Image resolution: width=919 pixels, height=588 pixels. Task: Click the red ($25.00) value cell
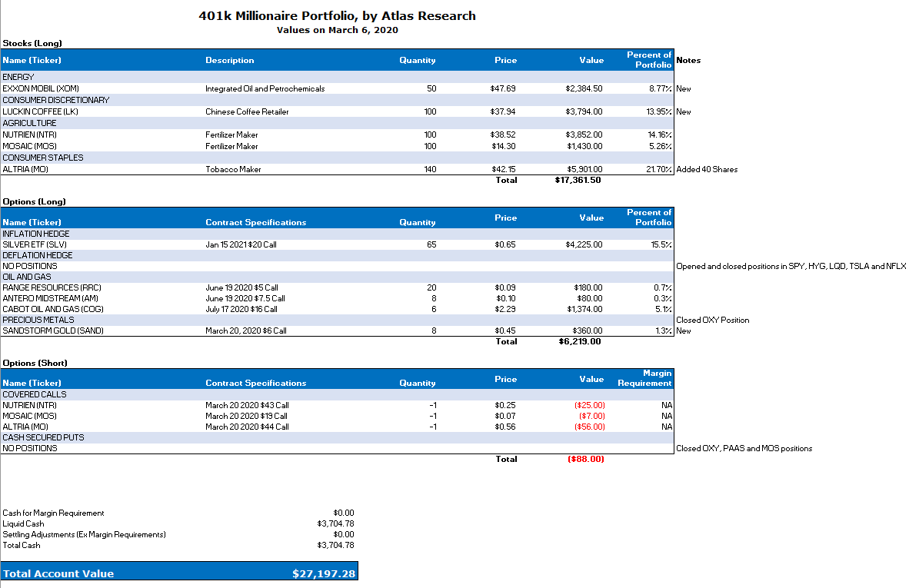click(590, 405)
